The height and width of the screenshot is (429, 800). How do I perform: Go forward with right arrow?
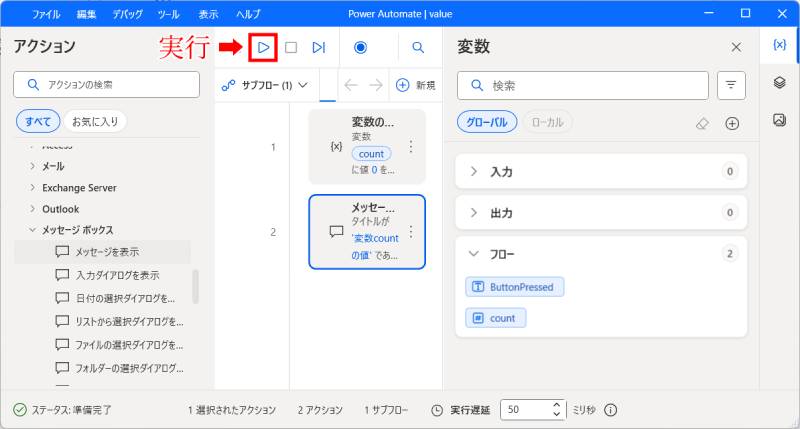coord(376,85)
